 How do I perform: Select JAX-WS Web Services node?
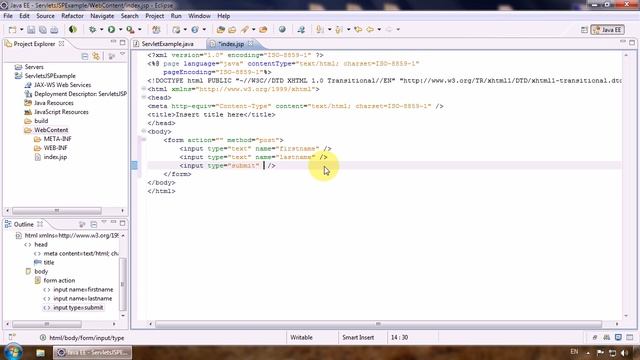click(x=62, y=84)
